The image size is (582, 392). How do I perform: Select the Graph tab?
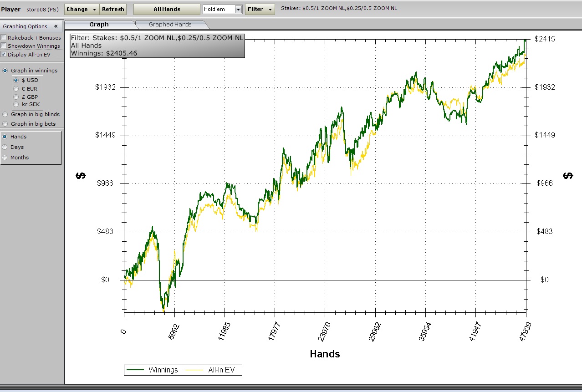(99, 25)
